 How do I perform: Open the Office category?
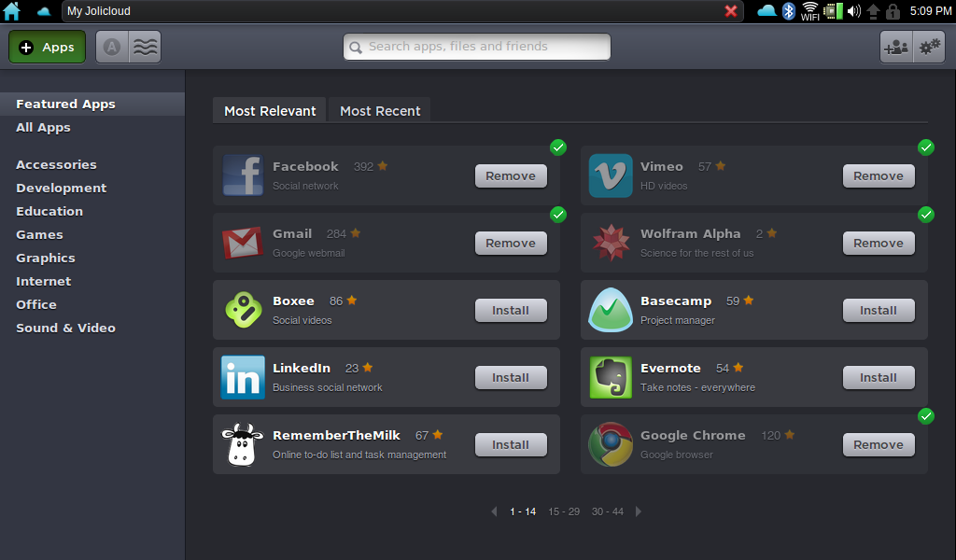tap(36, 304)
